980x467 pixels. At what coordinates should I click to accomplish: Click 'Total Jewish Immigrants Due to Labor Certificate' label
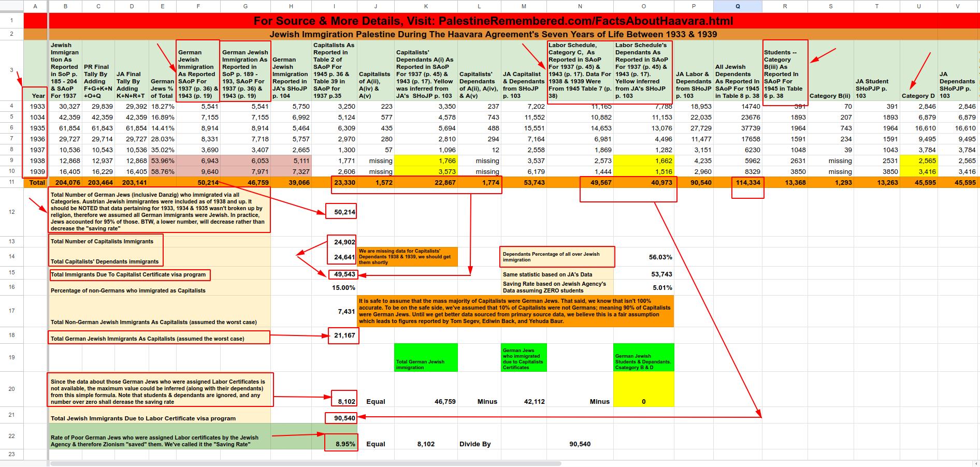pyautogui.click(x=143, y=418)
